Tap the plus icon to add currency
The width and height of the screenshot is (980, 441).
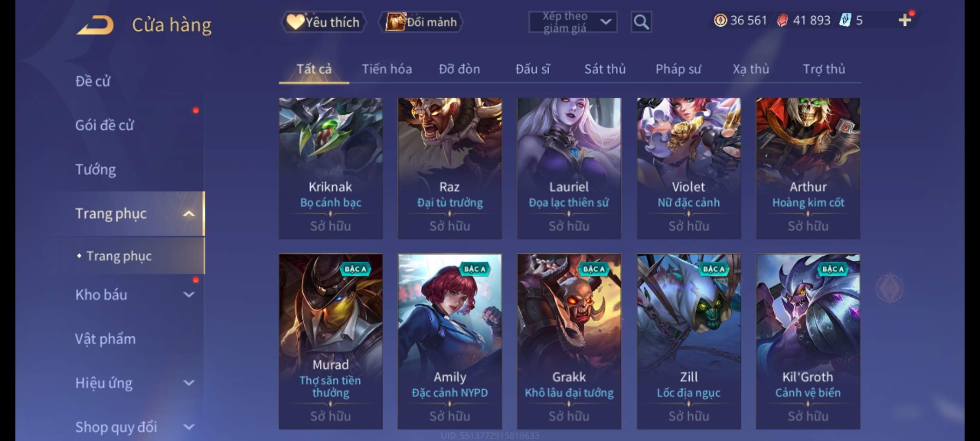pos(905,20)
